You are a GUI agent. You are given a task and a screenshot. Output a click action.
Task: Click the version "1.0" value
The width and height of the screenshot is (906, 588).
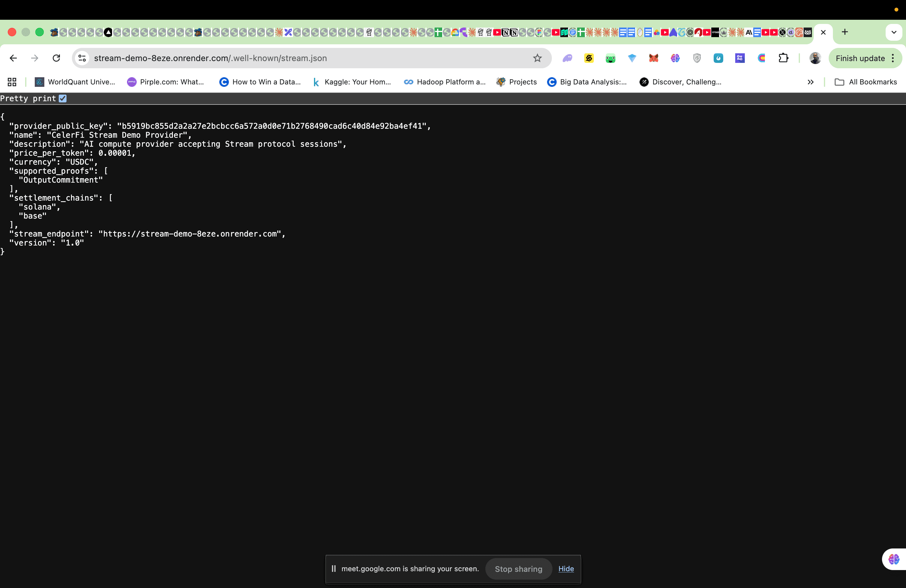[72, 243]
